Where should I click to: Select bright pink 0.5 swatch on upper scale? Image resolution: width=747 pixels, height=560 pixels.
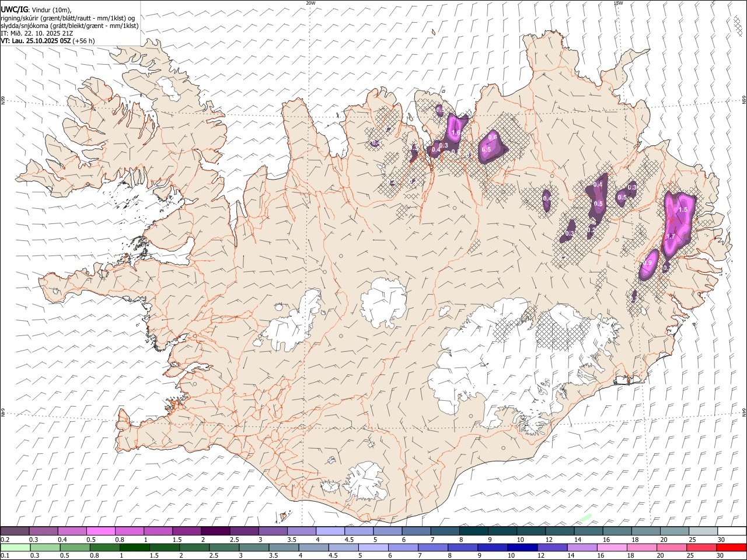point(100,531)
